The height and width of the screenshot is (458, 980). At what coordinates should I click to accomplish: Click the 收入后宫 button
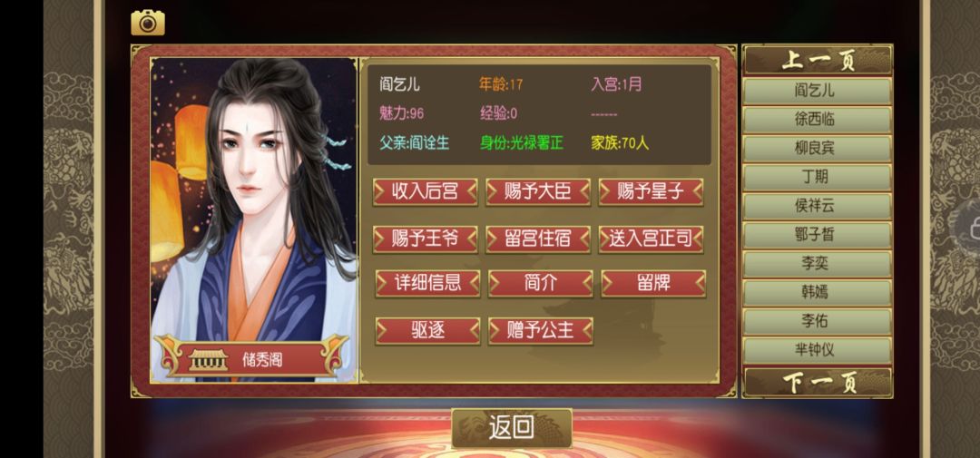(x=425, y=192)
